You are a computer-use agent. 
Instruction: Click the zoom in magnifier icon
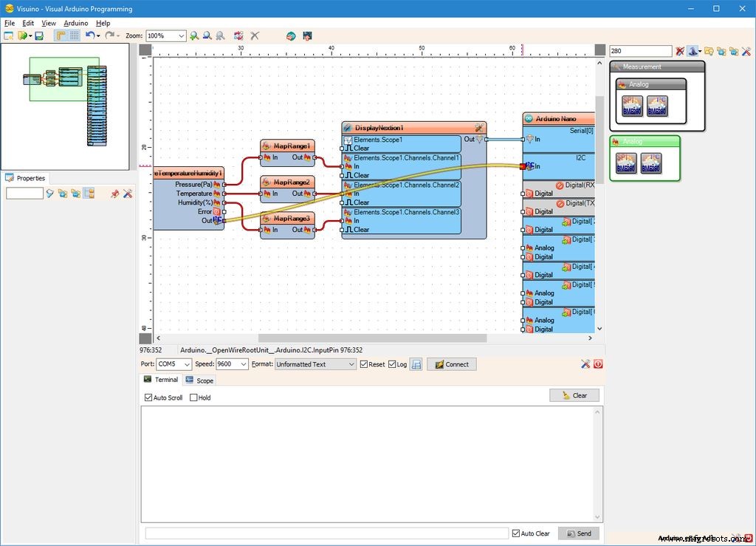[x=194, y=35]
